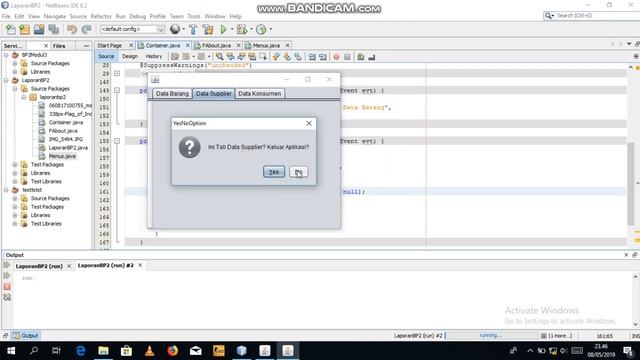Viewport: 640px width, 360px height.
Task: Click Yes in the YesNoOption dialog
Action: [x=274, y=172]
